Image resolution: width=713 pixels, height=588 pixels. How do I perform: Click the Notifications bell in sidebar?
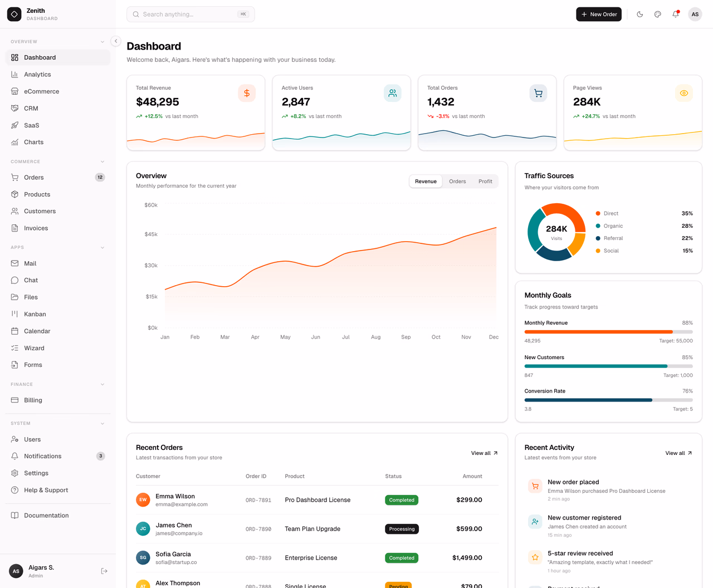[15, 456]
